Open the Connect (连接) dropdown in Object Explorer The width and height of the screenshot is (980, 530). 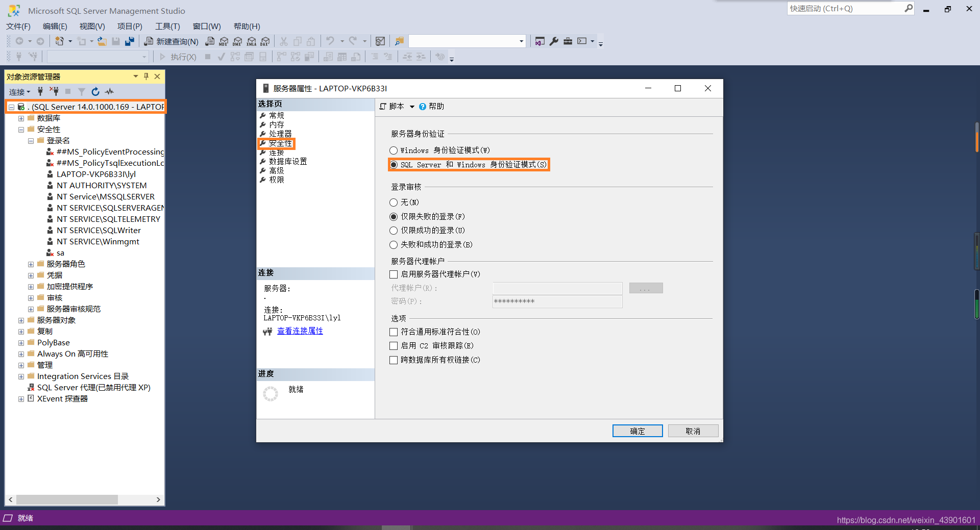coord(20,92)
